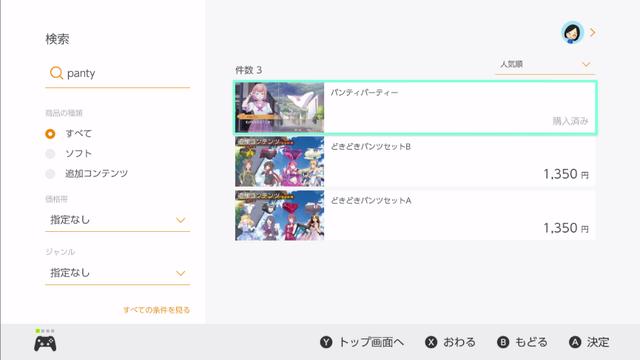The width and height of the screenshot is (640, 360).
Task: Open the 人気順 sort dropdown
Action: [x=545, y=64]
